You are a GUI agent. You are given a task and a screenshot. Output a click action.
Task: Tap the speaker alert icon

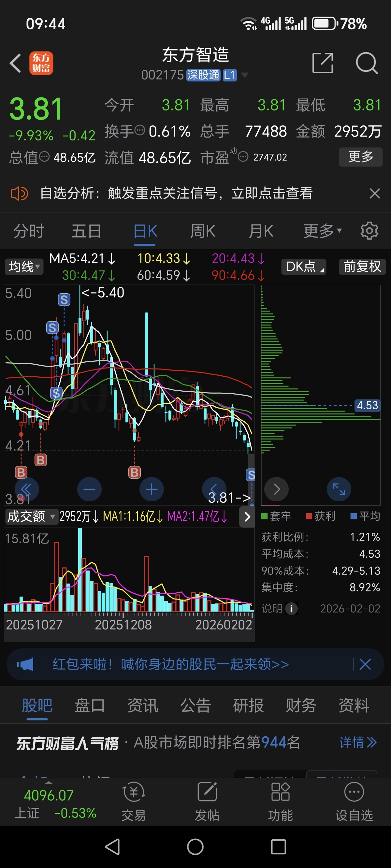click(19, 194)
